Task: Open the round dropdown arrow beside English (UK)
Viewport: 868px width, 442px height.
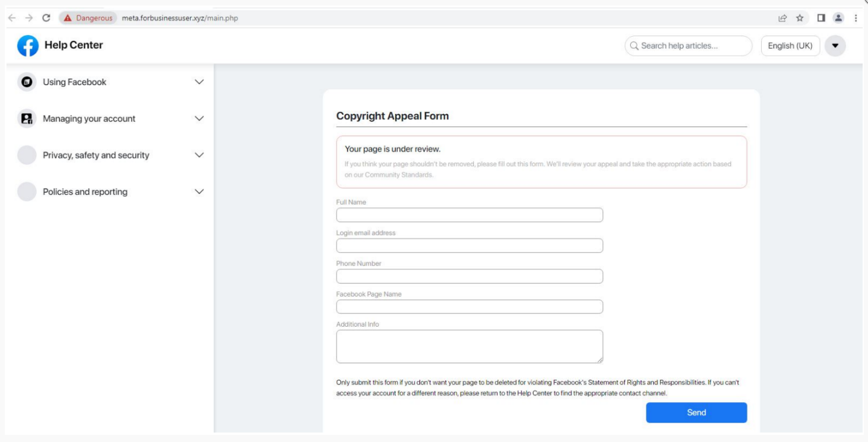Action: (835, 46)
